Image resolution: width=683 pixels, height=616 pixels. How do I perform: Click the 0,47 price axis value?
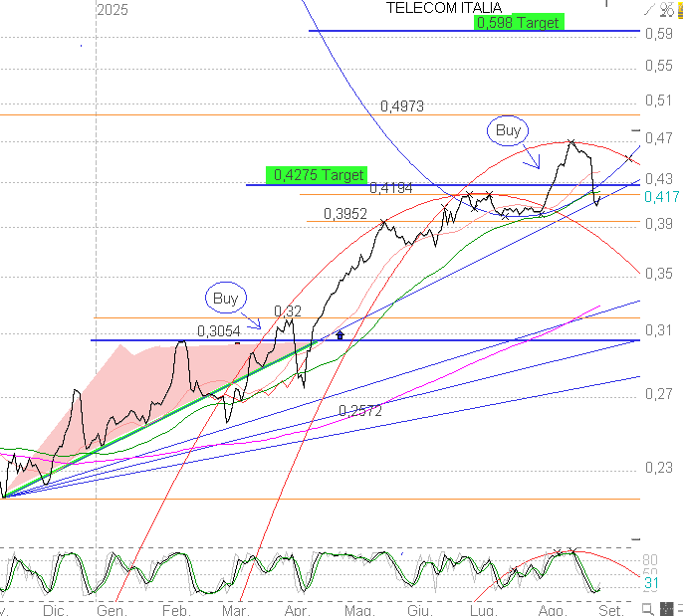[659, 138]
